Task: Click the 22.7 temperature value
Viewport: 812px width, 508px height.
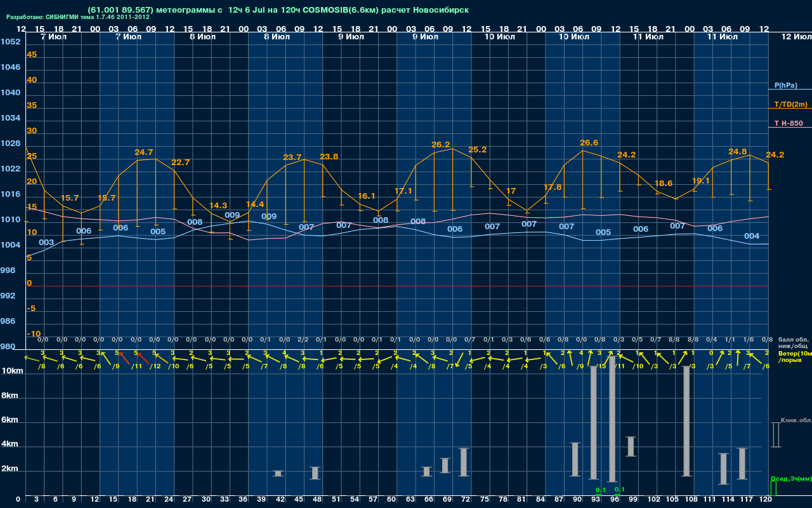Action: (x=180, y=163)
